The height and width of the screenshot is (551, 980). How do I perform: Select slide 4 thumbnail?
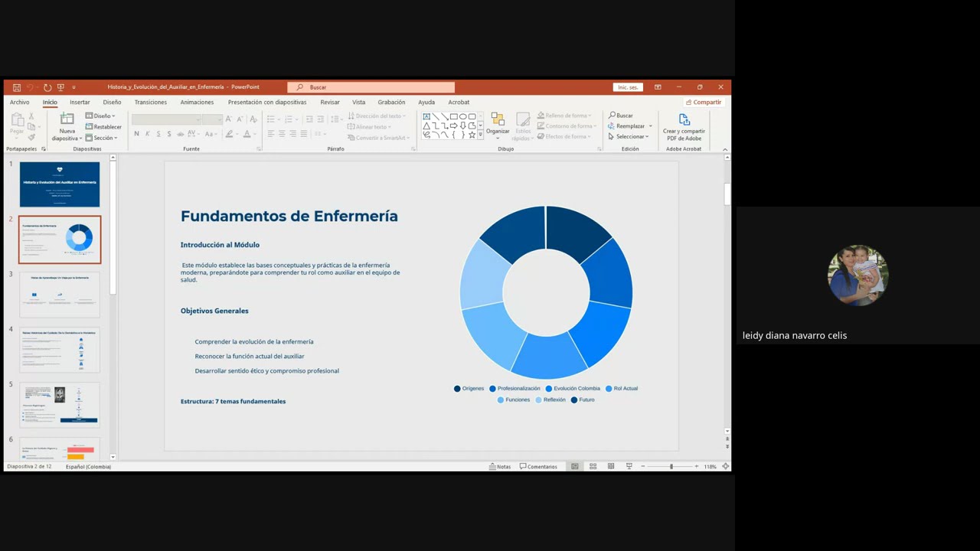click(60, 350)
